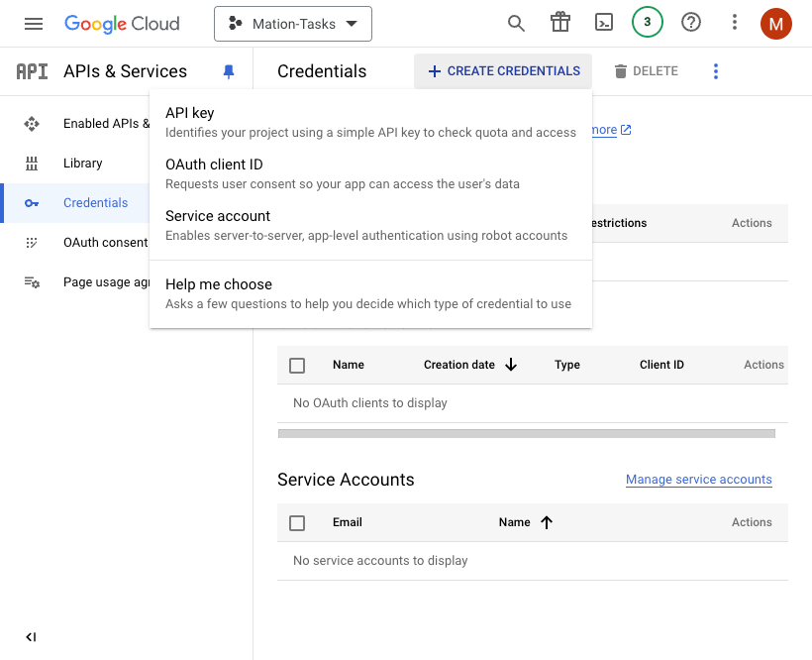
Task: Click the Client ID column header
Action: 661,365
